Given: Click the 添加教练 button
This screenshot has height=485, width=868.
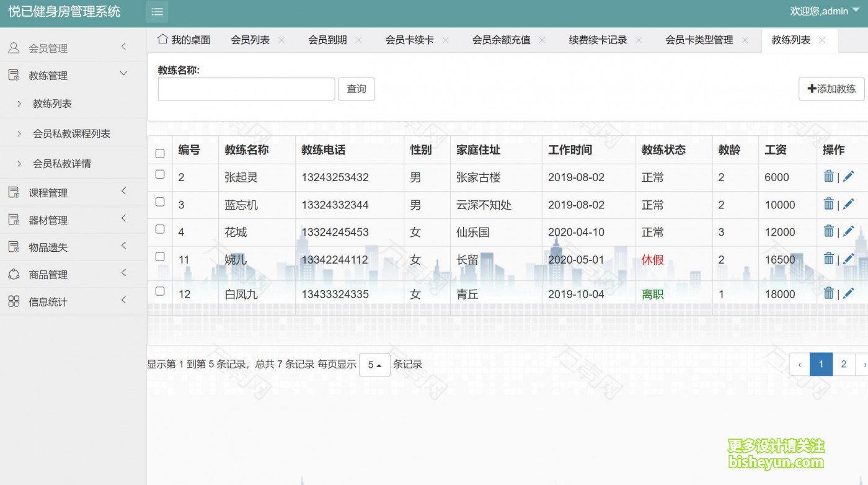Looking at the screenshot, I should coord(831,89).
